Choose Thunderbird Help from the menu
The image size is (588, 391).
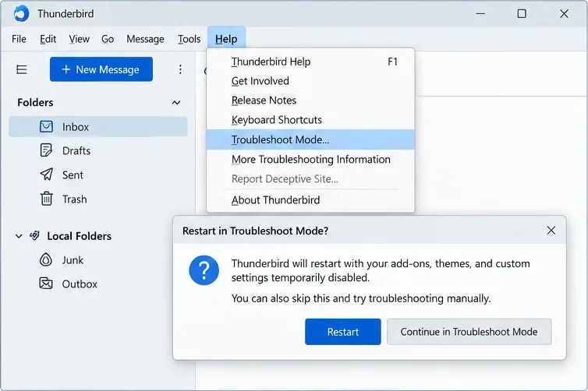pos(310,62)
